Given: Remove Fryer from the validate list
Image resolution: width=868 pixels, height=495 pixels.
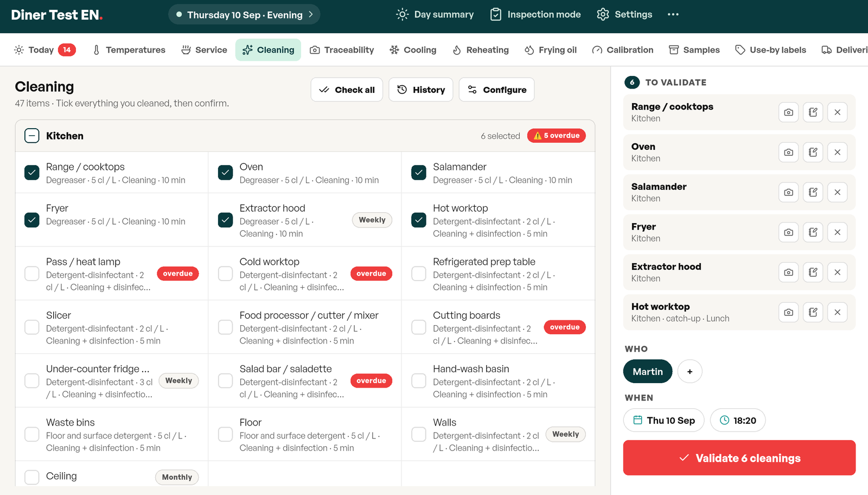Looking at the screenshot, I should click(837, 232).
